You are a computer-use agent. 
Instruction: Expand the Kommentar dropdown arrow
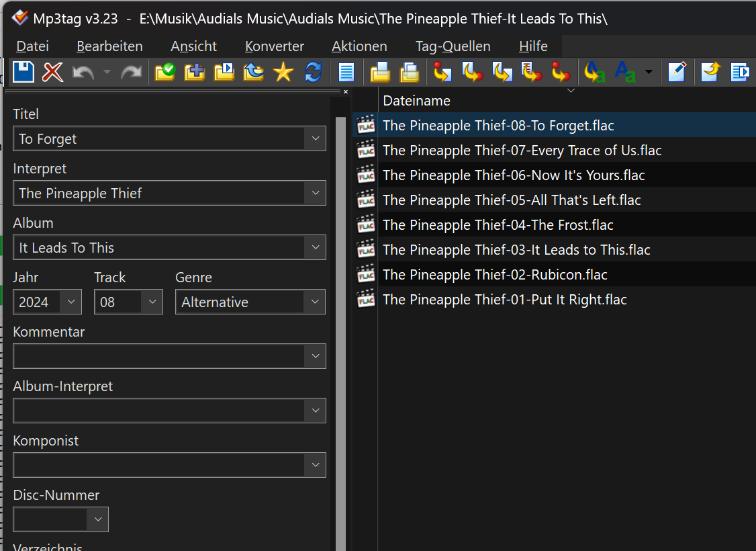coord(316,357)
